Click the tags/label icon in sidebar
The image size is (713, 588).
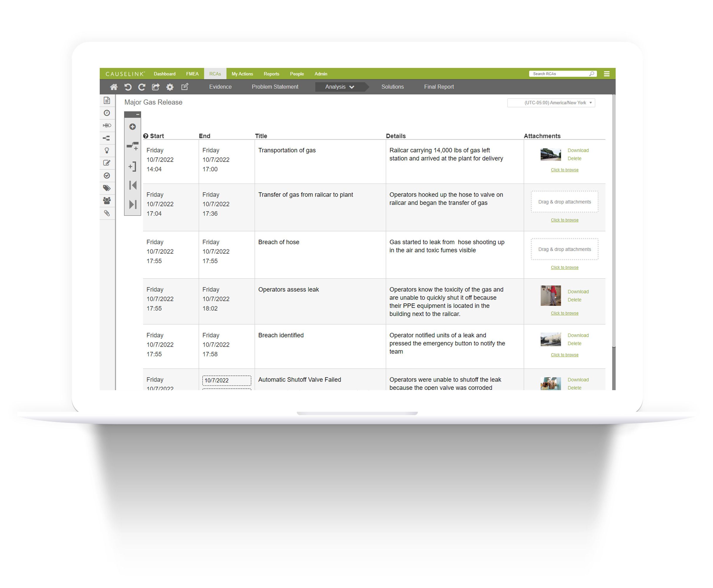pos(106,188)
